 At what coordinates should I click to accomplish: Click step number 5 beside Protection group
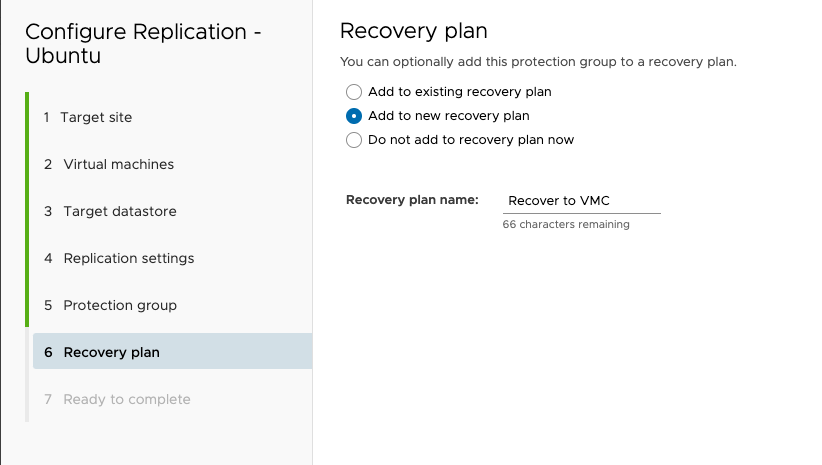pyautogui.click(x=48, y=305)
